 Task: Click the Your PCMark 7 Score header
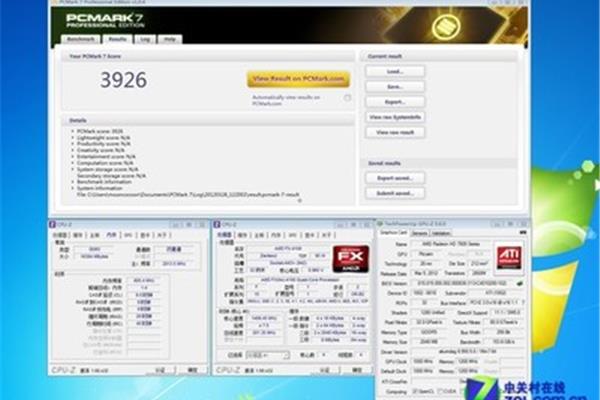95,56
